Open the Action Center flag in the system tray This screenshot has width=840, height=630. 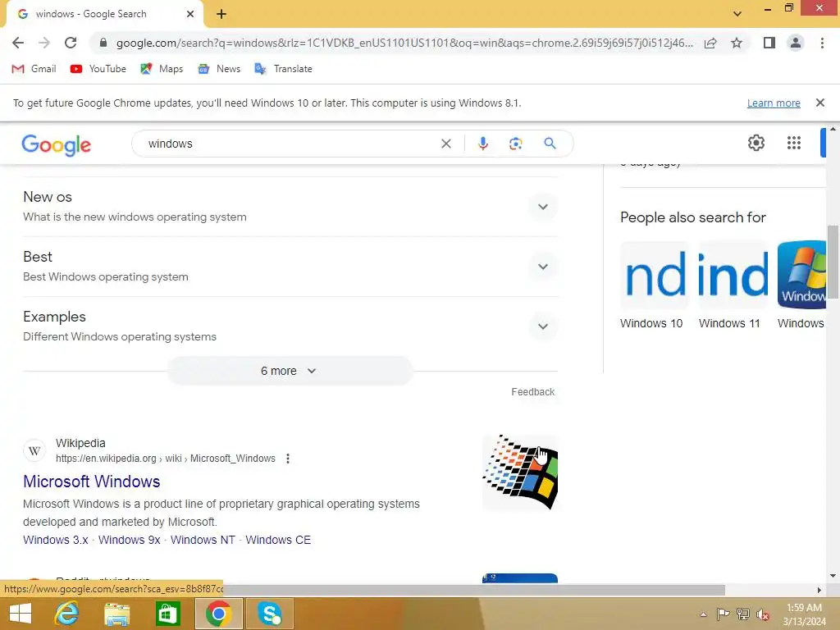[x=723, y=614]
